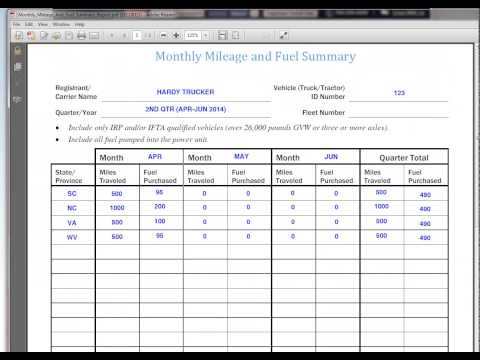The width and height of the screenshot is (480, 360).
Task: Click the 'WV' state cell
Action: click(72, 237)
